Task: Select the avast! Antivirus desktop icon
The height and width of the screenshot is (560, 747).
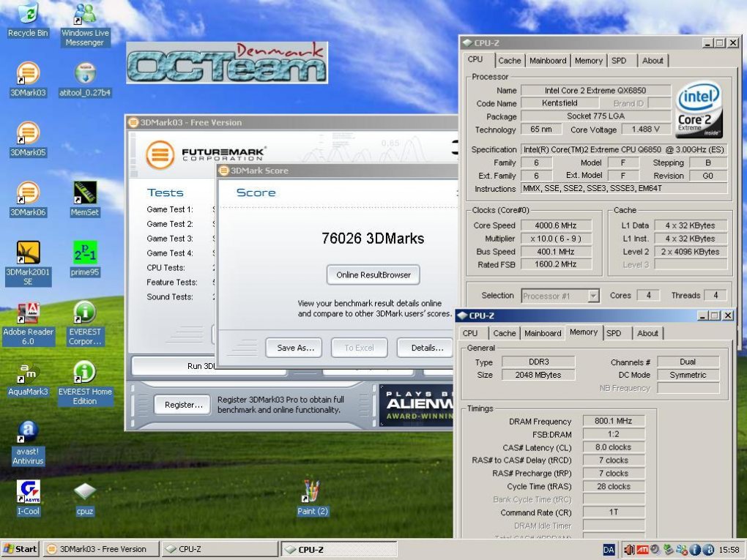Action: pos(28,443)
